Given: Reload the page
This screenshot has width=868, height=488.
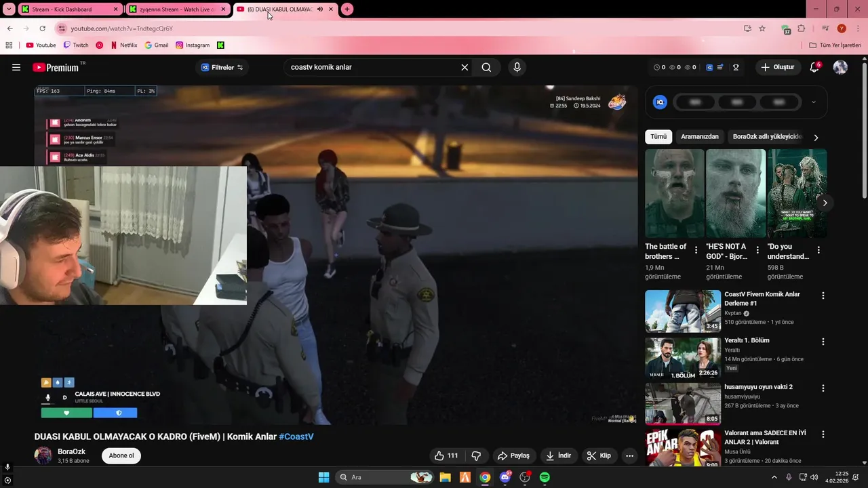Looking at the screenshot, I should pos(42,28).
